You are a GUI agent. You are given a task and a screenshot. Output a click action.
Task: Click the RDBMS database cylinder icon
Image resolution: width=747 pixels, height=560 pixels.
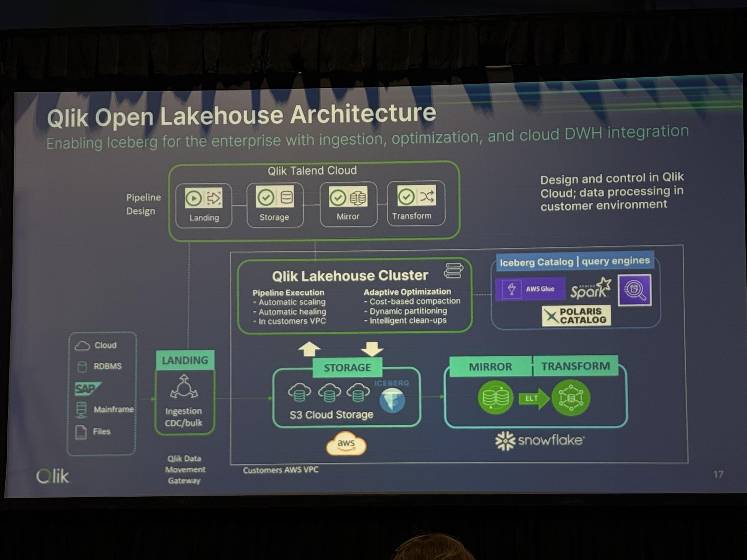pyautogui.click(x=82, y=367)
